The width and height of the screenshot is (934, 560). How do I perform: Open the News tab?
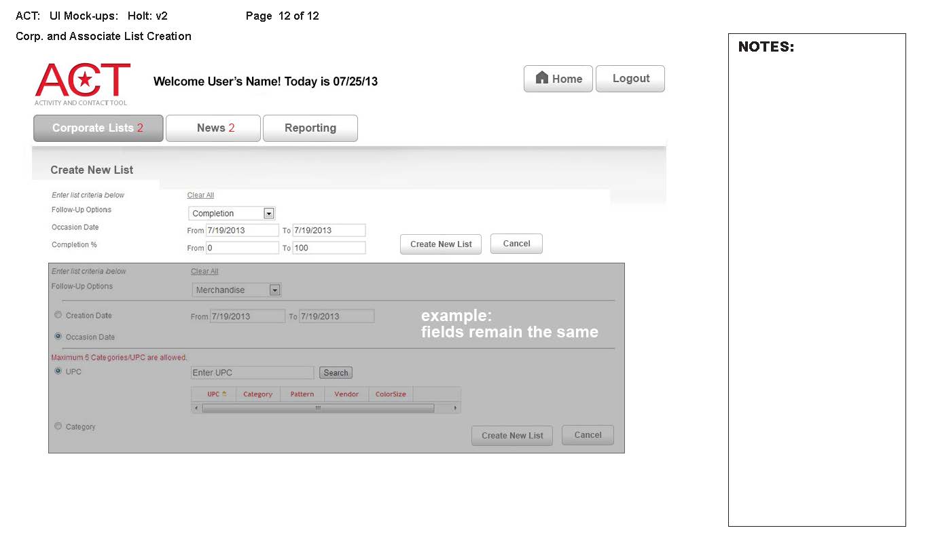(213, 128)
